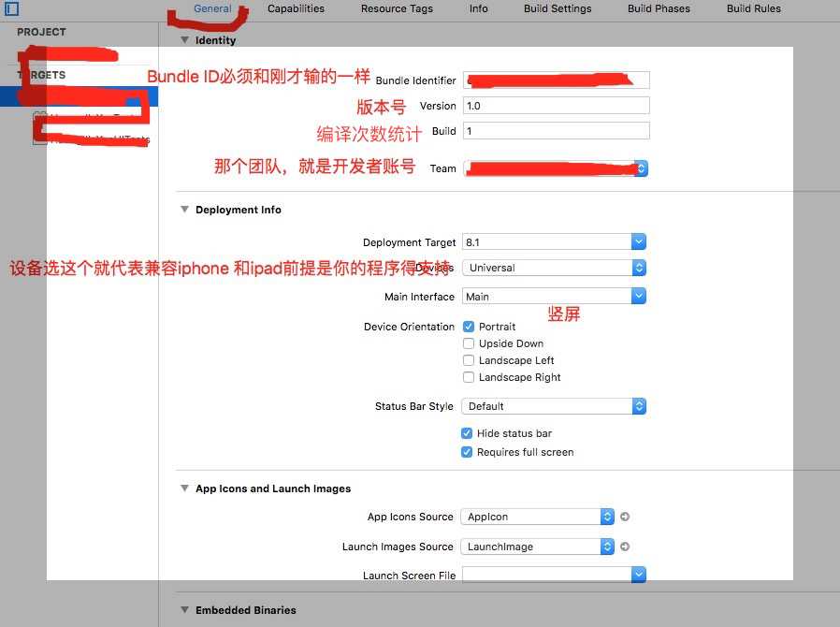Open the Team selection dropdown
The width and height of the screenshot is (840, 627).
point(556,168)
